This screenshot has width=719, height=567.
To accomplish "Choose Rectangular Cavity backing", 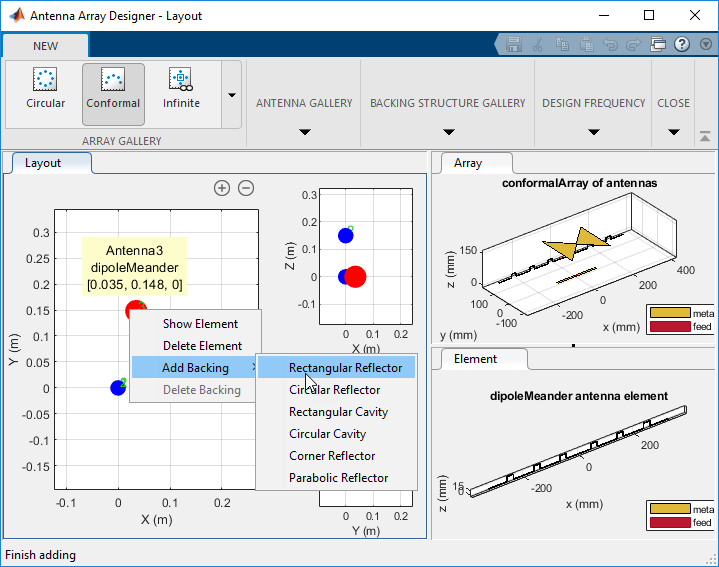I will [x=338, y=412].
